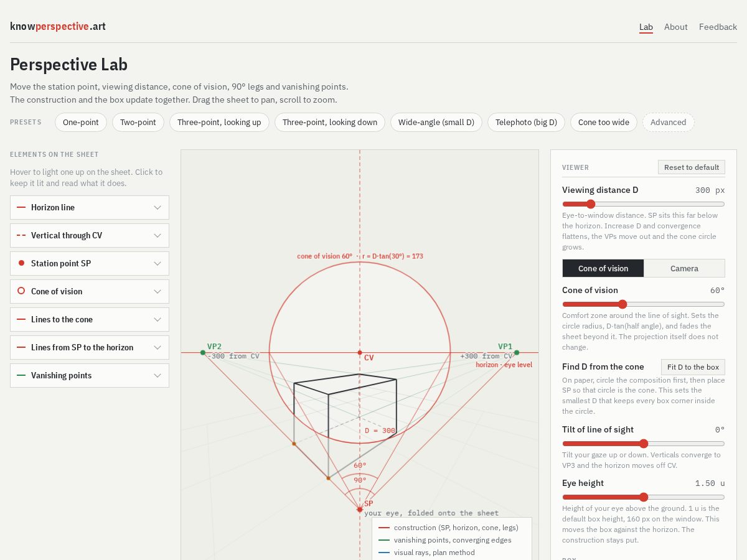Viewport: 747px width, 560px height.
Task: Expand the Cone of vision row chevron
Action: [157, 292]
